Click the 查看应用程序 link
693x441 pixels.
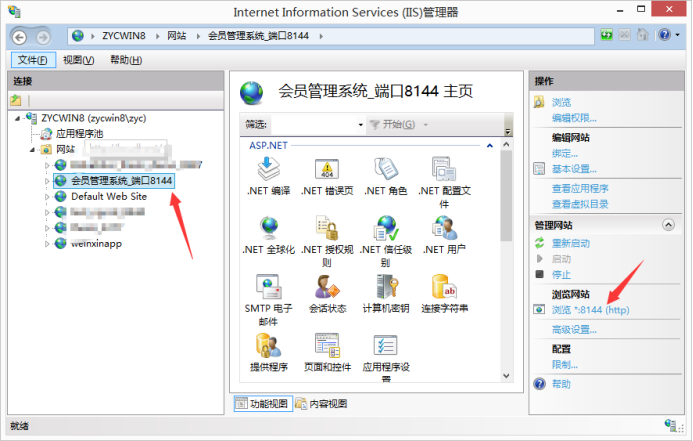[580, 189]
